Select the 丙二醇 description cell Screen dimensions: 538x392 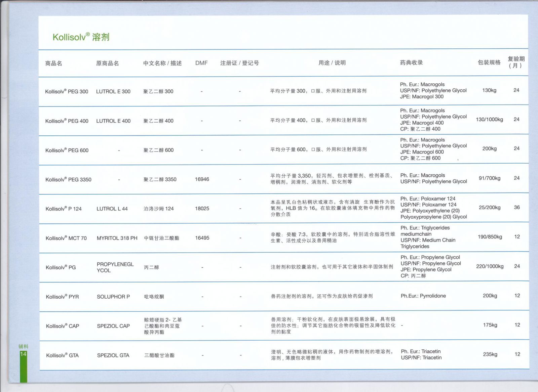(x=152, y=267)
